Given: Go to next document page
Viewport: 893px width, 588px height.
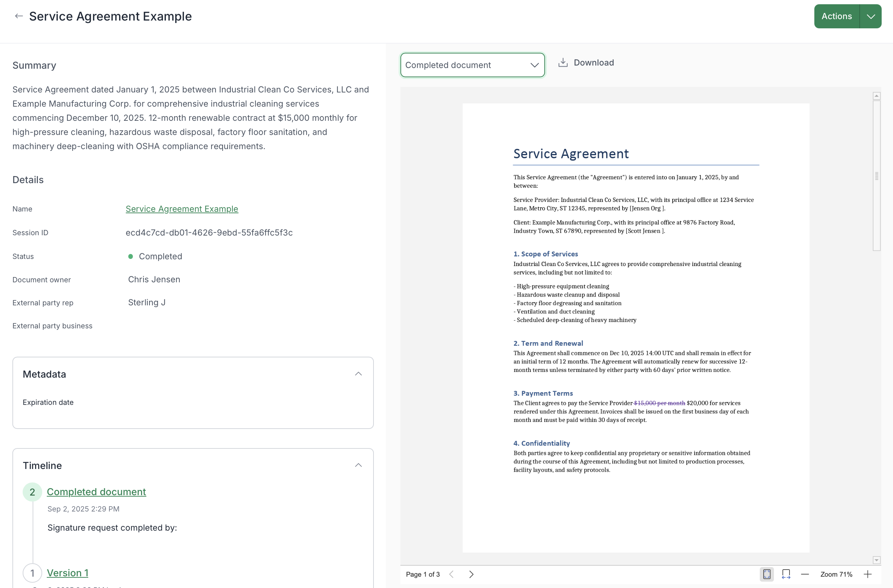Looking at the screenshot, I should point(471,574).
